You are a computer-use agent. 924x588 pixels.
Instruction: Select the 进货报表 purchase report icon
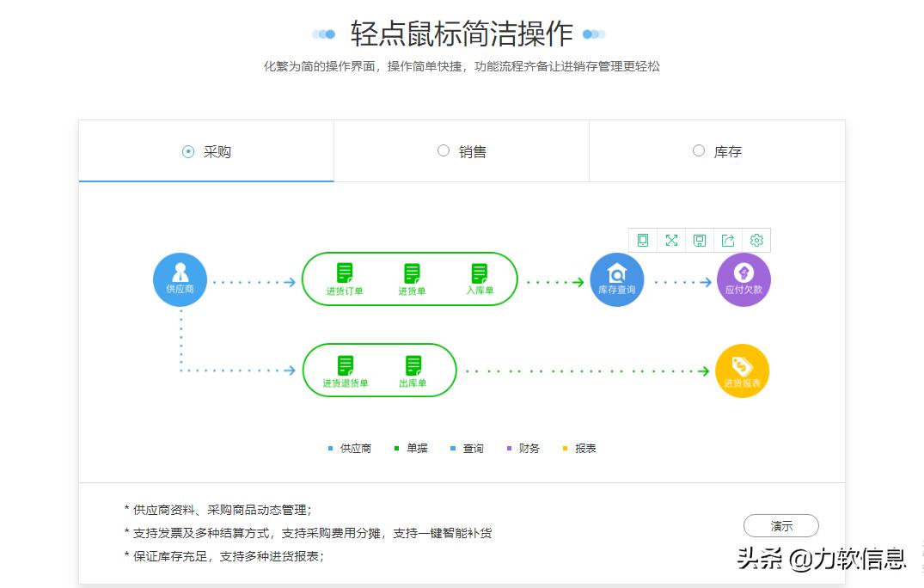[x=742, y=371]
